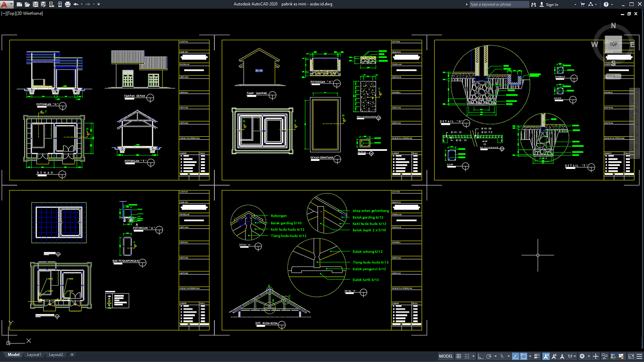This screenshot has height=362, width=644.
Task: Open Polar tracking angle dropdown arrow
Action: tap(496, 356)
